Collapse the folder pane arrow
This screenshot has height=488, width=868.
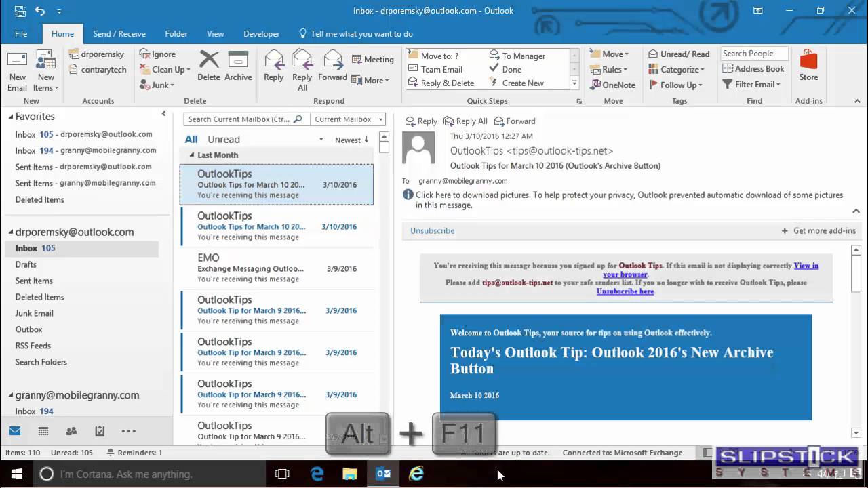click(163, 114)
